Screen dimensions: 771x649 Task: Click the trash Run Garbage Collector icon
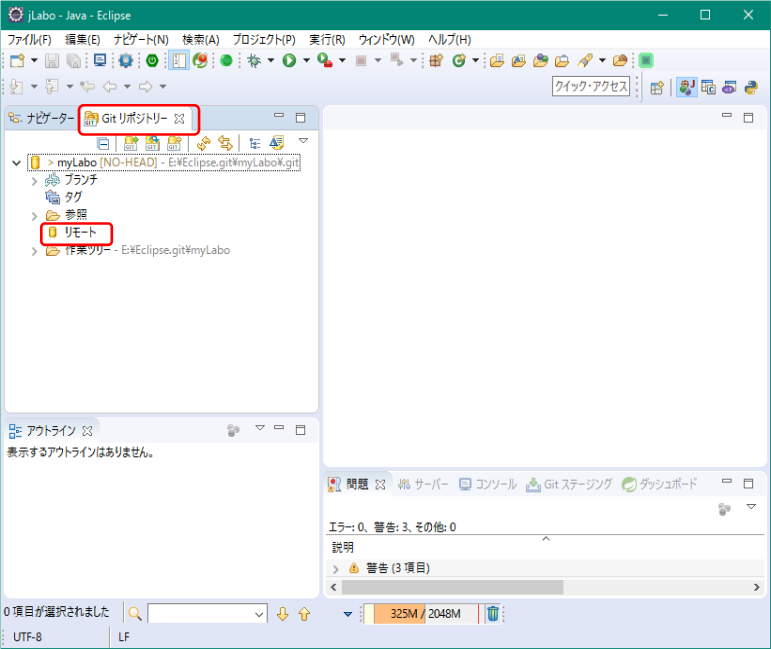pyautogui.click(x=493, y=614)
